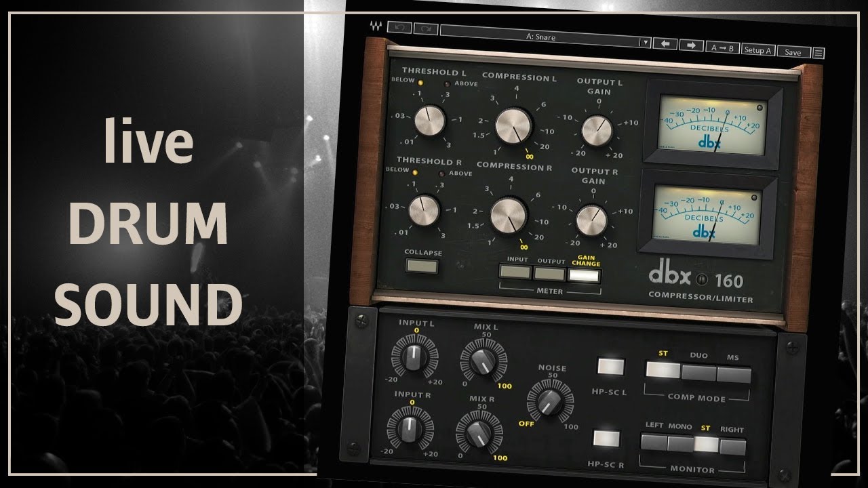Click the Threshold R Above LED

point(441,174)
